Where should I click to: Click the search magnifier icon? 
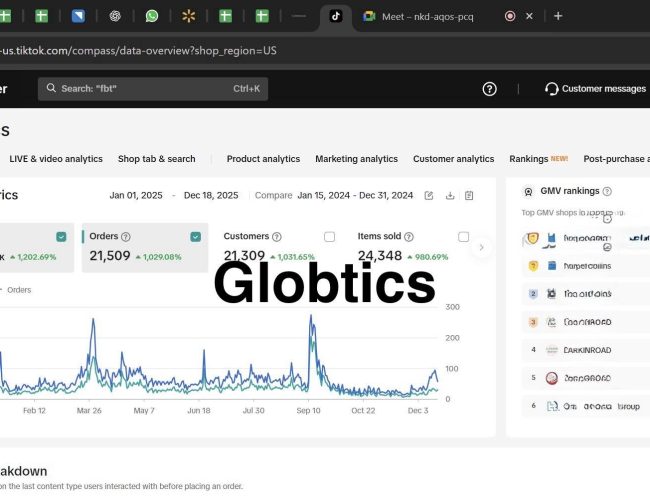[x=51, y=88]
